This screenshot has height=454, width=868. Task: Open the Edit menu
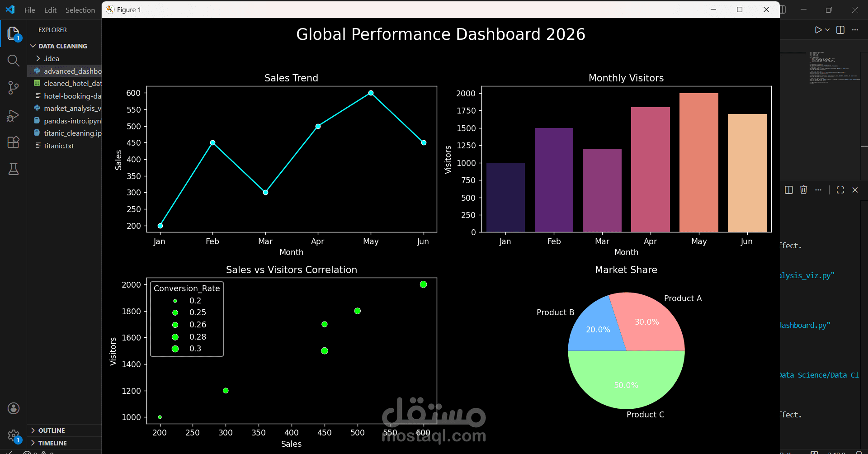(50, 10)
